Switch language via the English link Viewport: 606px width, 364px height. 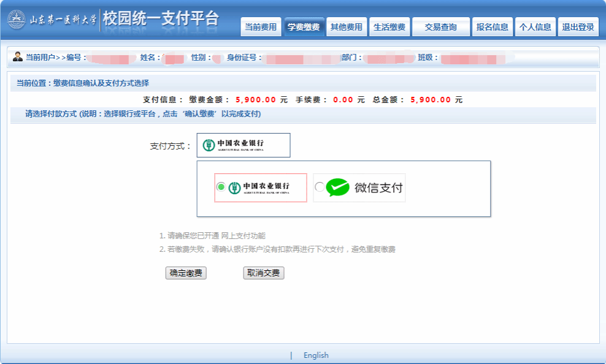tap(316, 355)
